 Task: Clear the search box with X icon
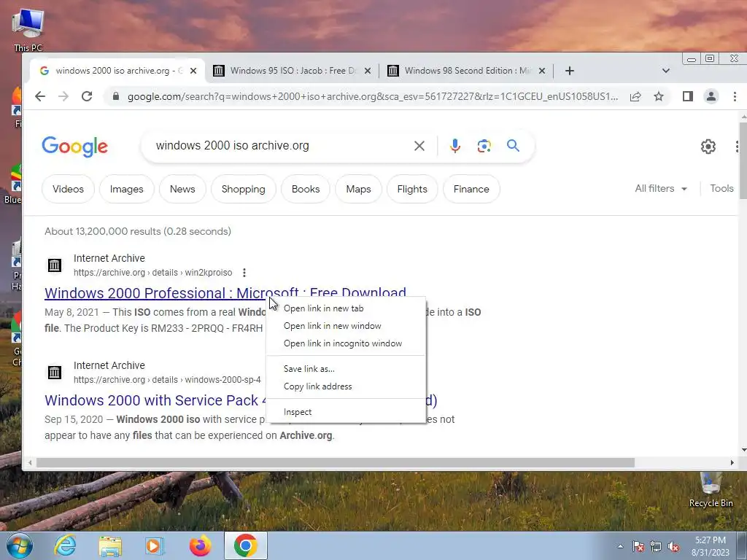point(419,146)
